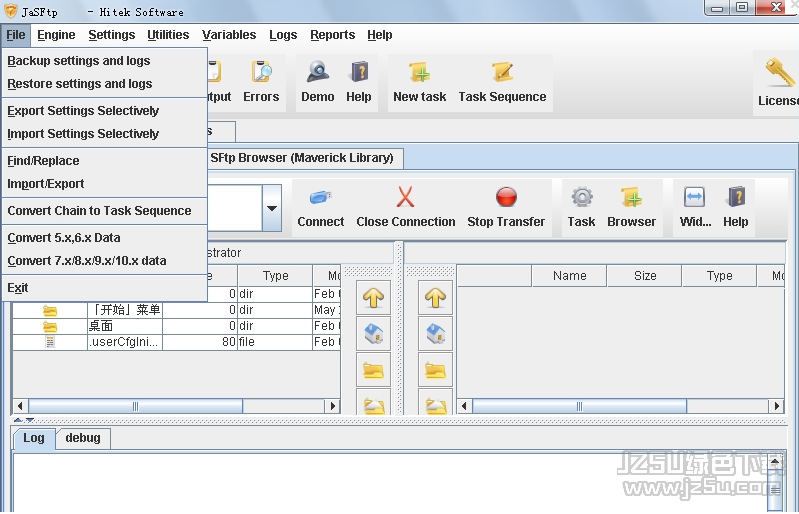Open the License key icon
Viewport: 799px width, 514px height.
click(x=778, y=84)
